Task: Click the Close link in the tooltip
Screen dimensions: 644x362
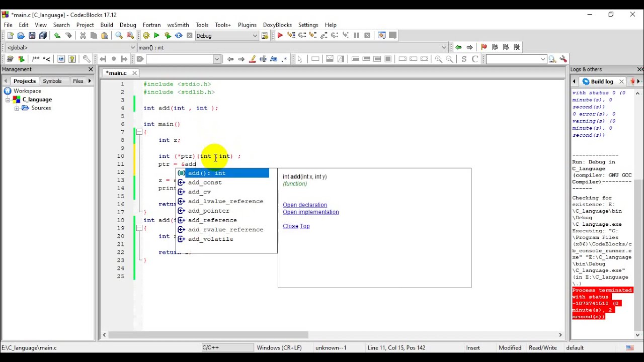Action: click(290, 226)
